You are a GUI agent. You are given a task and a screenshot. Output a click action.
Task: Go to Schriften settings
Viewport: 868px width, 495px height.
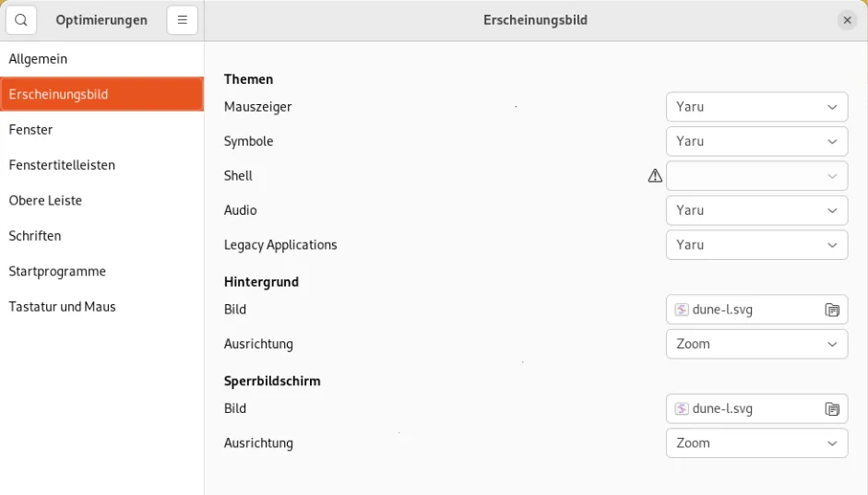click(35, 236)
